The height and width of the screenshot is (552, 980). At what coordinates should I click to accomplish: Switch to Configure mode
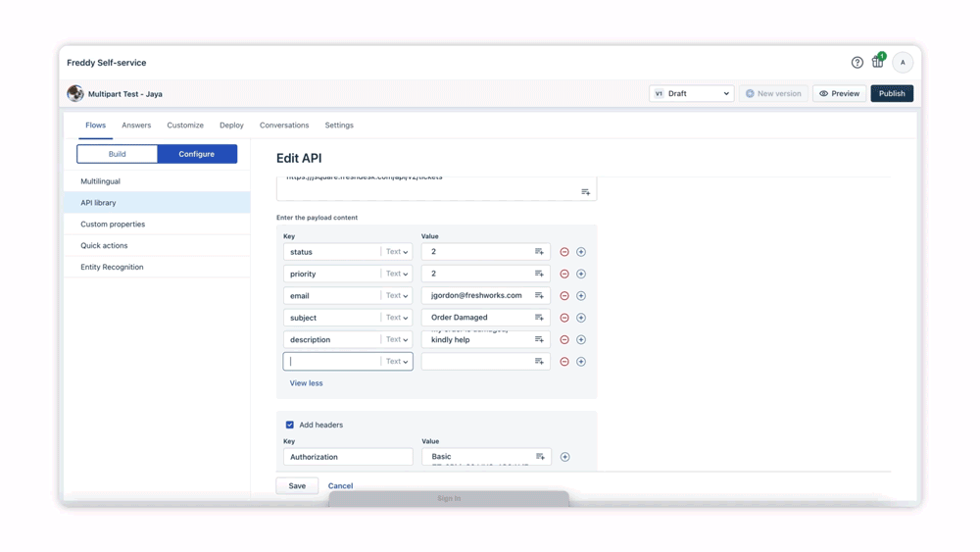coord(197,154)
